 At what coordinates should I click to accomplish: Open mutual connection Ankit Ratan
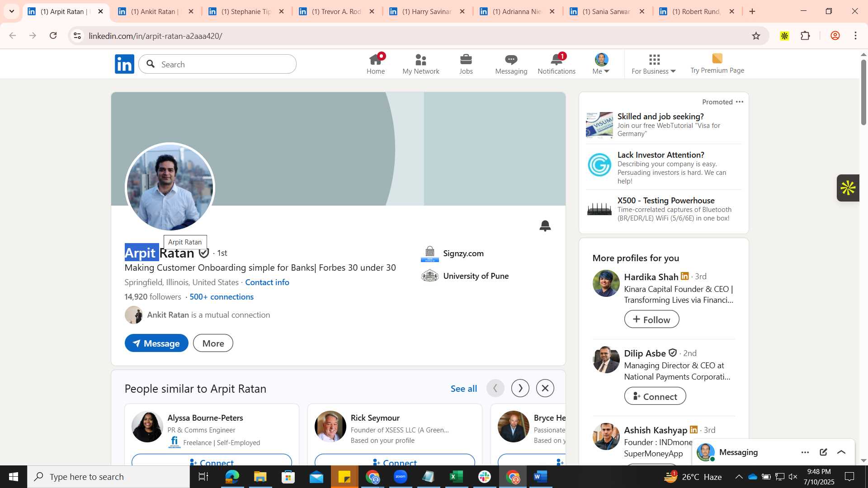[198, 315]
